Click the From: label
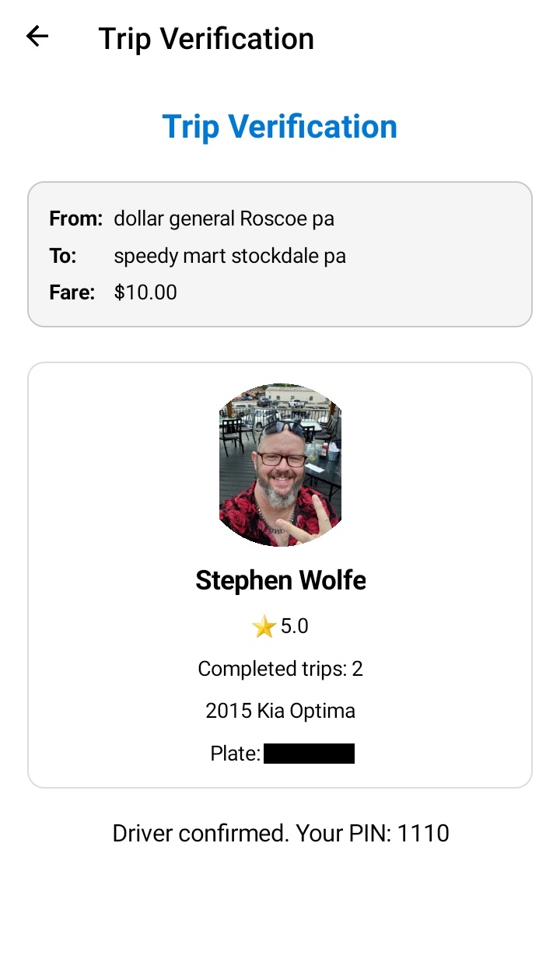 coord(75,219)
